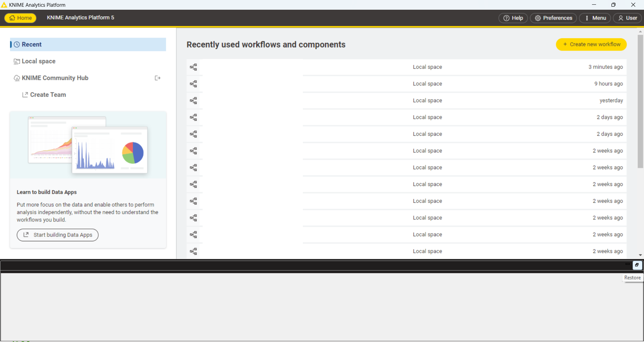
Task: Click Start building Data Apps button
Action: (x=58, y=235)
